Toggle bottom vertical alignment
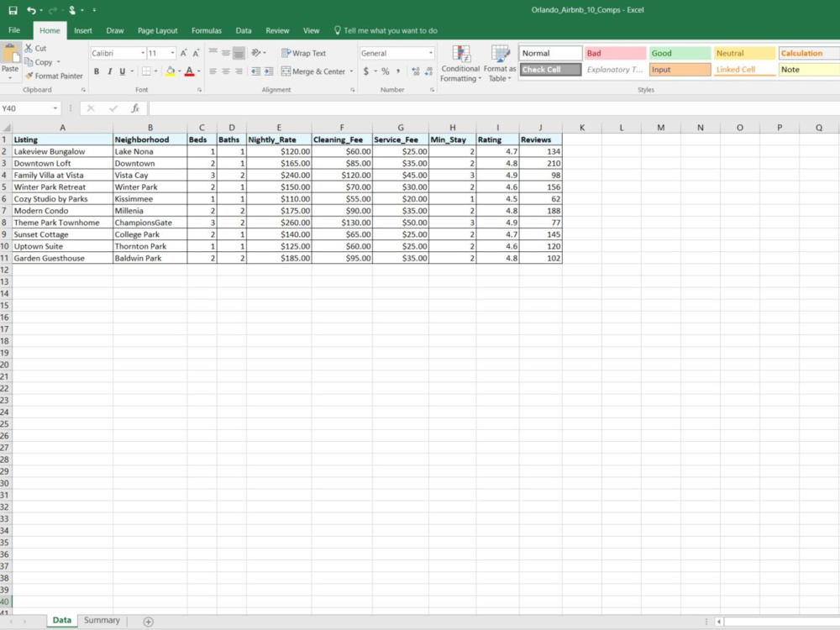This screenshot has height=630, width=840. (239, 52)
